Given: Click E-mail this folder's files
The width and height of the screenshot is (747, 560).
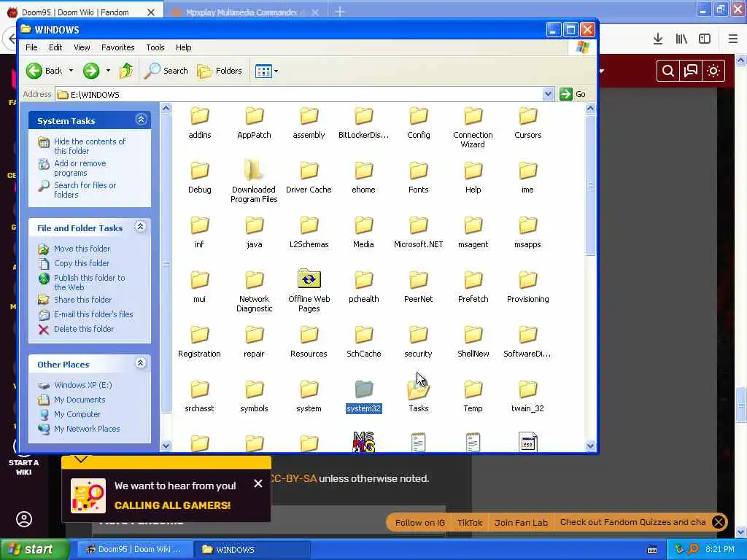Looking at the screenshot, I should (93, 314).
